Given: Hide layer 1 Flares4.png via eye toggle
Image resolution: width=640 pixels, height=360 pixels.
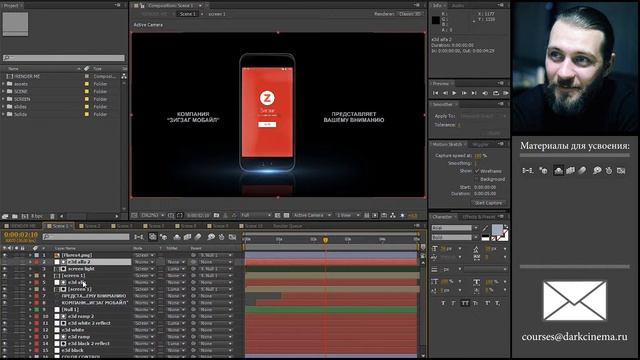Looking at the screenshot, I should 4,255.
